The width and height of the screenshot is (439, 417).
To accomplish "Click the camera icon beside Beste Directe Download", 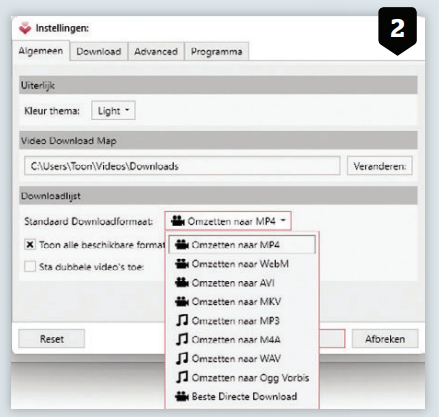I will coord(182,396).
